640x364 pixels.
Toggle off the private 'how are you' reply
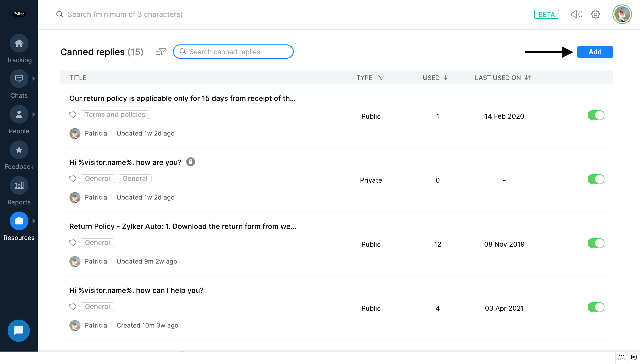tap(596, 179)
